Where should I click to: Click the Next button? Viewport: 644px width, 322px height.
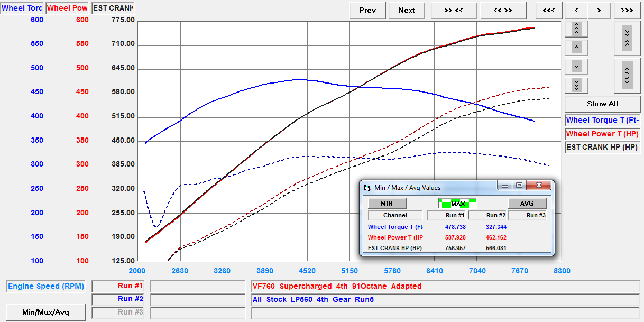406,10
